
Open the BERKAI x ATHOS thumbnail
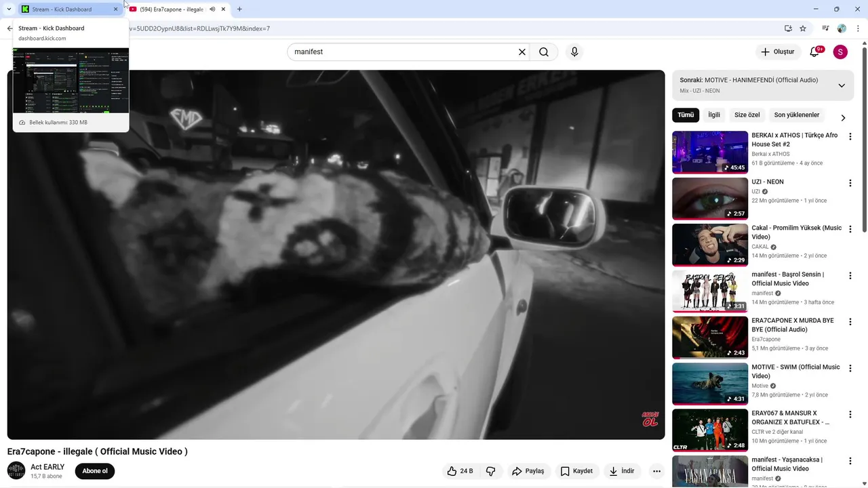coord(710,152)
